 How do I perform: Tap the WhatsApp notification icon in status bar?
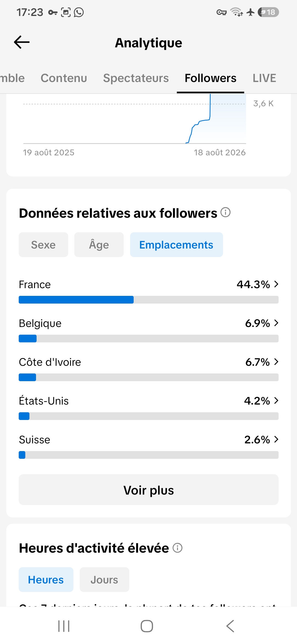(79, 12)
